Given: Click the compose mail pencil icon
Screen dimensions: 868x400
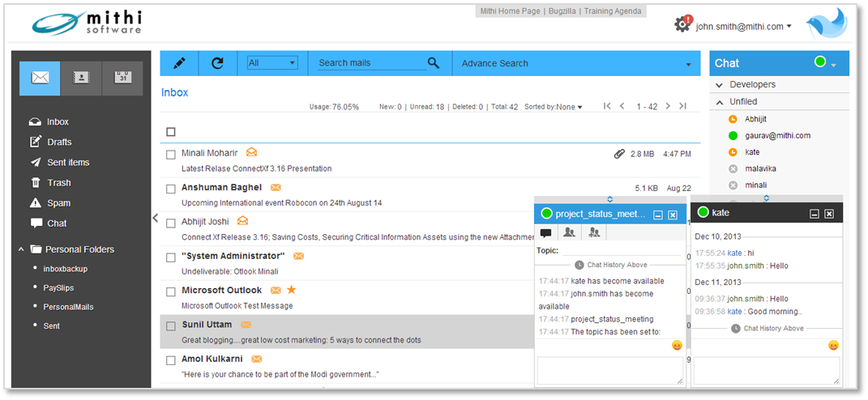Looking at the screenshot, I should coord(179,63).
